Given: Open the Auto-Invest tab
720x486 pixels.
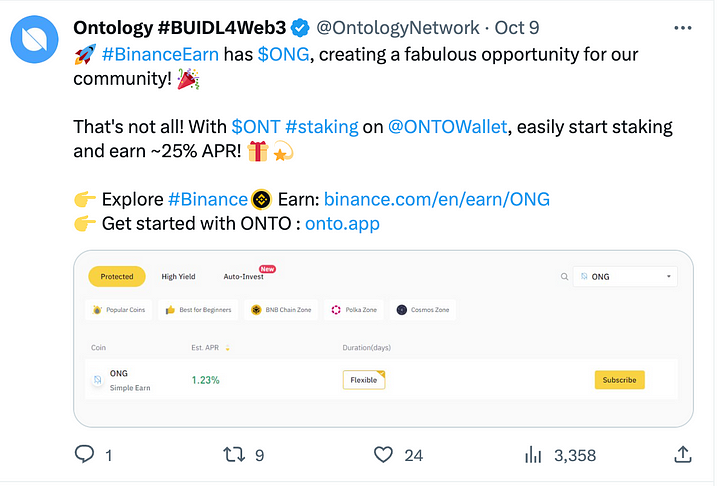Looking at the screenshot, I should pos(243,277).
